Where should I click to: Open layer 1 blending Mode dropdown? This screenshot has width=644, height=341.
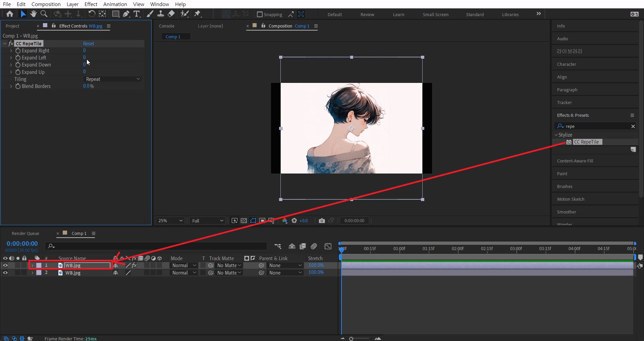pos(184,265)
